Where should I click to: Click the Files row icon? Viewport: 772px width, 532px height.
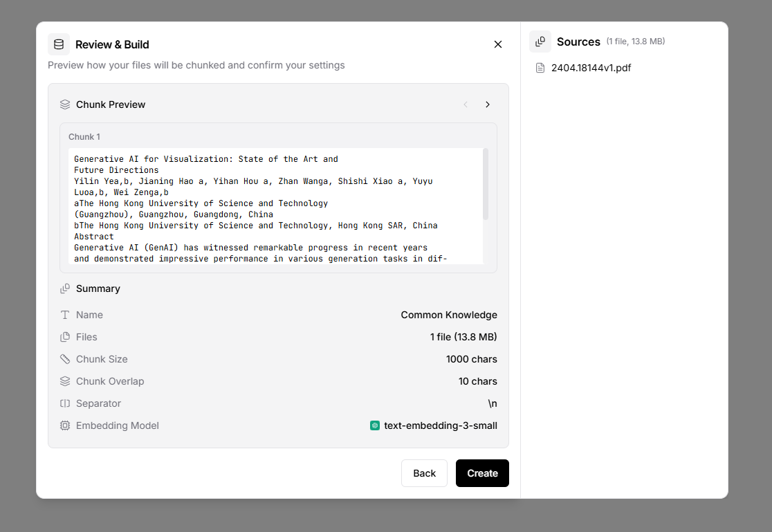[65, 337]
